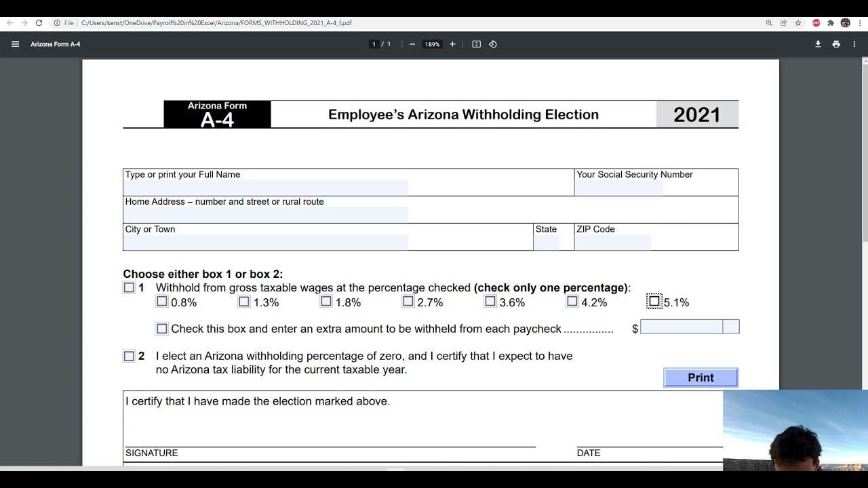Click the City or Town field
The height and width of the screenshot is (488, 868).
click(266, 242)
